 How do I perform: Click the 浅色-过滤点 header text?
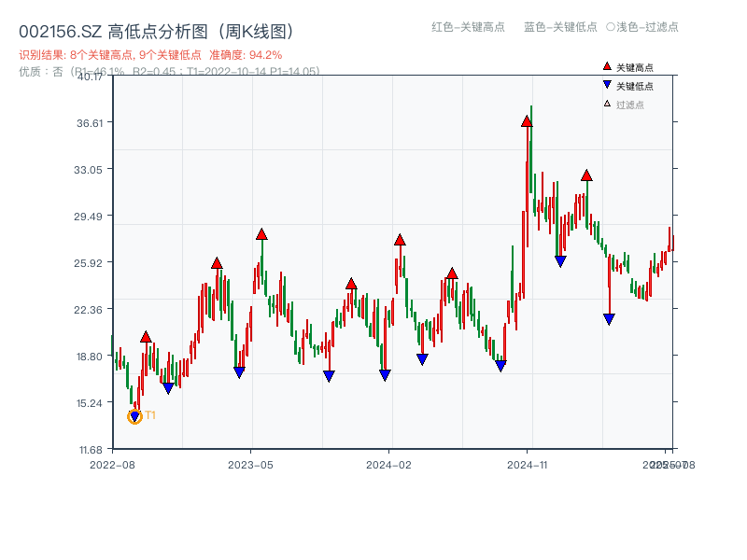pyautogui.click(x=642, y=27)
